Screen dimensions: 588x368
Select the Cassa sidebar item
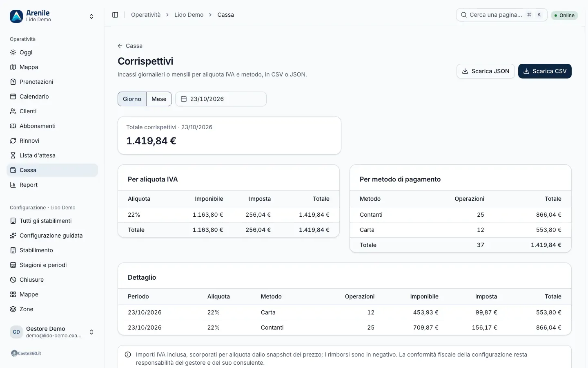coord(52,170)
